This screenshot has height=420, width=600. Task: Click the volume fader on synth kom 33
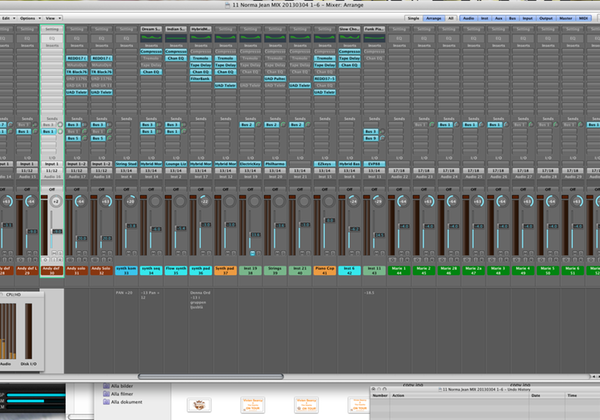[131, 226]
